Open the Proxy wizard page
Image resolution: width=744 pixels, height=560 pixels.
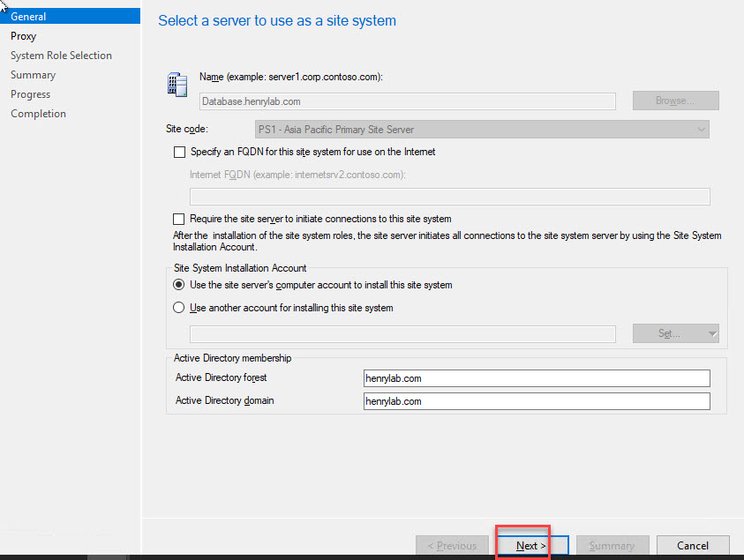click(x=24, y=36)
